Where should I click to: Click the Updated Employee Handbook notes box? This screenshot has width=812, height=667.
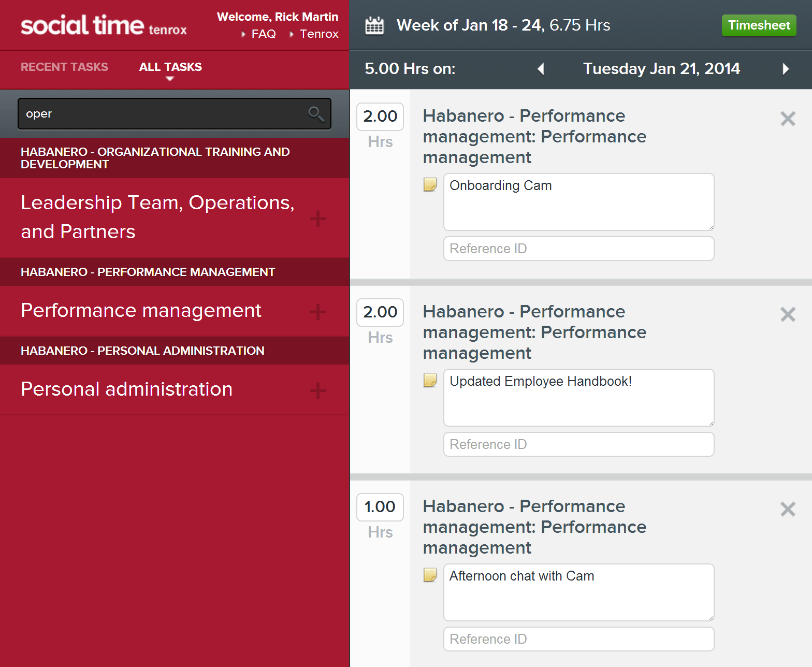click(x=579, y=398)
